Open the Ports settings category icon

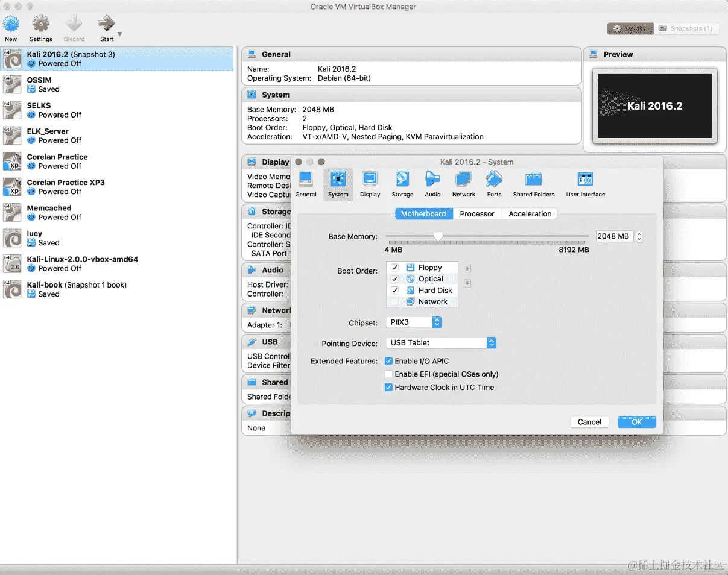coord(494,180)
